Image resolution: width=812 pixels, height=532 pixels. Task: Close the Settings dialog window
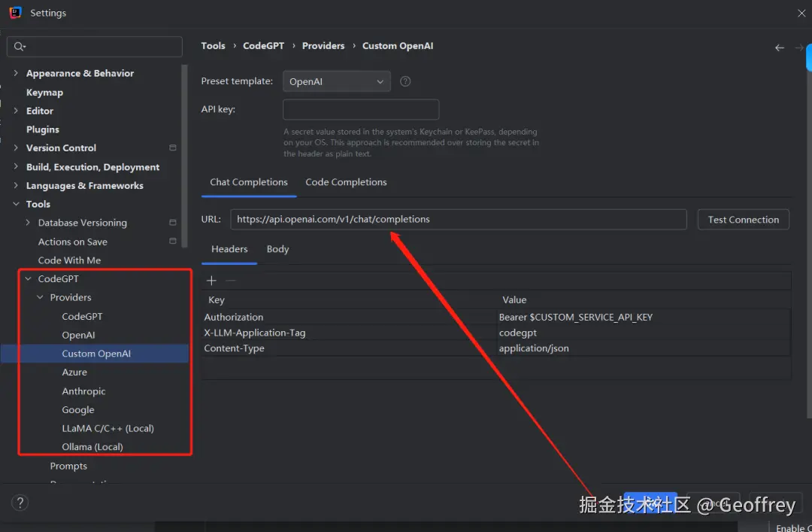click(x=801, y=13)
